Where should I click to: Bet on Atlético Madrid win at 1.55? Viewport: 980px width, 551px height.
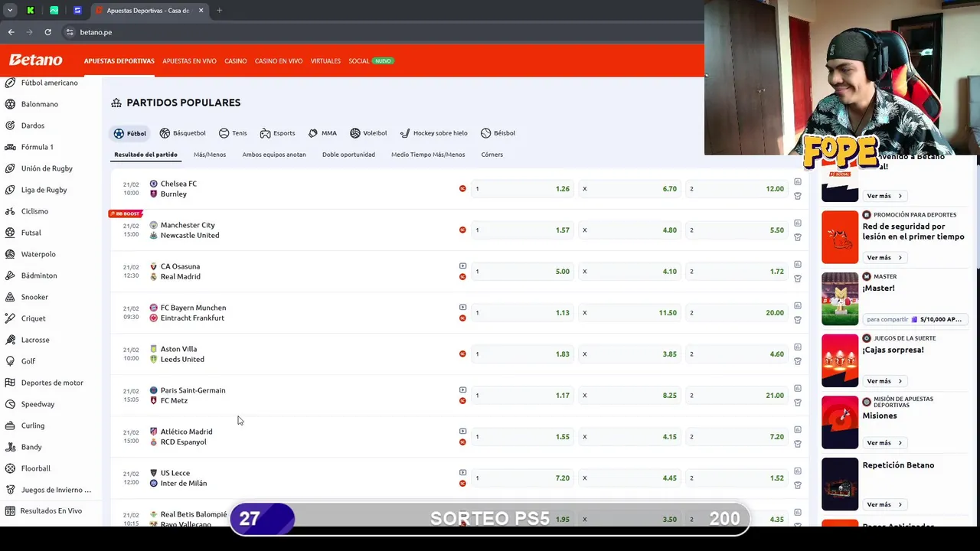click(522, 437)
